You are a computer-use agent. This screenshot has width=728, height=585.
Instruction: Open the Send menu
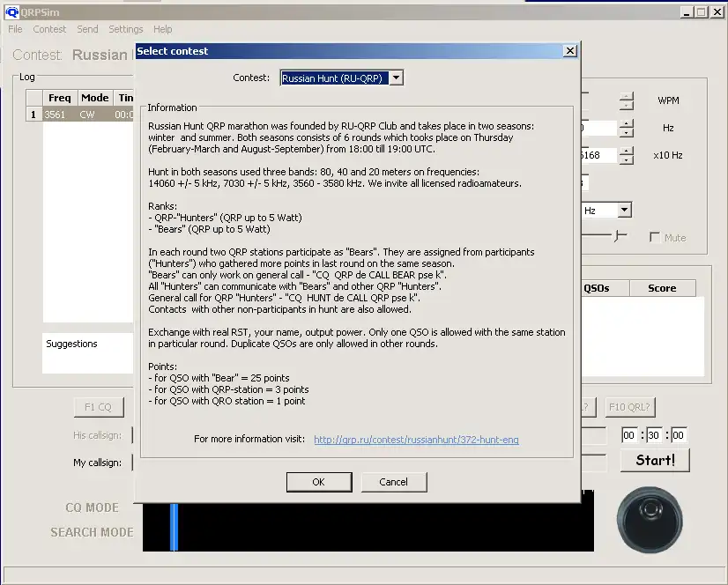coord(87,29)
